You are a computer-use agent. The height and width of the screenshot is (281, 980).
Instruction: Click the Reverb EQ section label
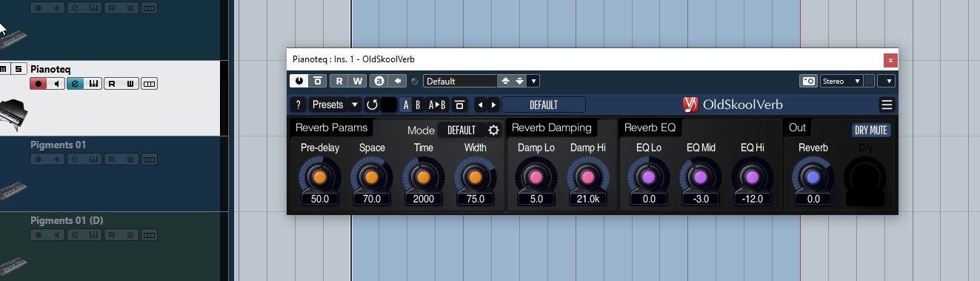(650, 128)
